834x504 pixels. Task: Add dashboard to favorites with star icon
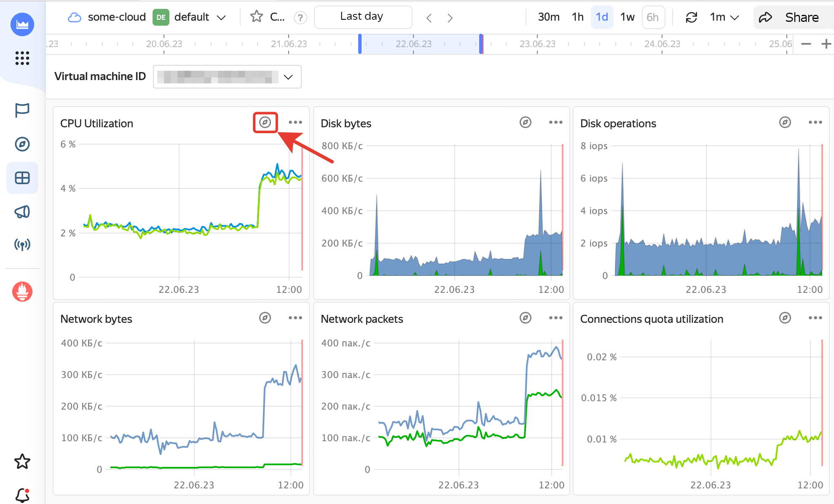coord(256,17)
